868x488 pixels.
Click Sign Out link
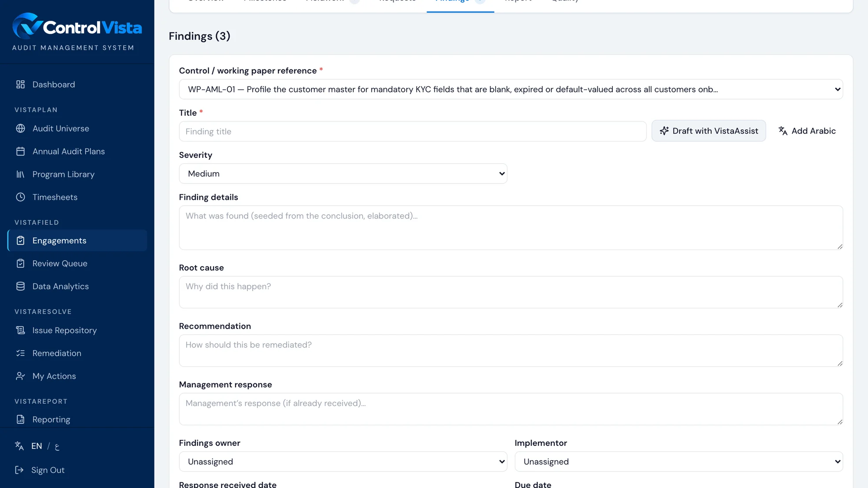click(x=48, y=470)
